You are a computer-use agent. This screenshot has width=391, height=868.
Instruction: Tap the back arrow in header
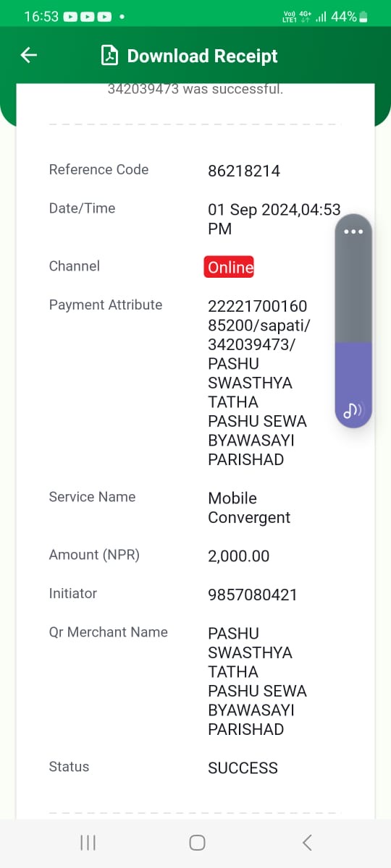[28, 55]
